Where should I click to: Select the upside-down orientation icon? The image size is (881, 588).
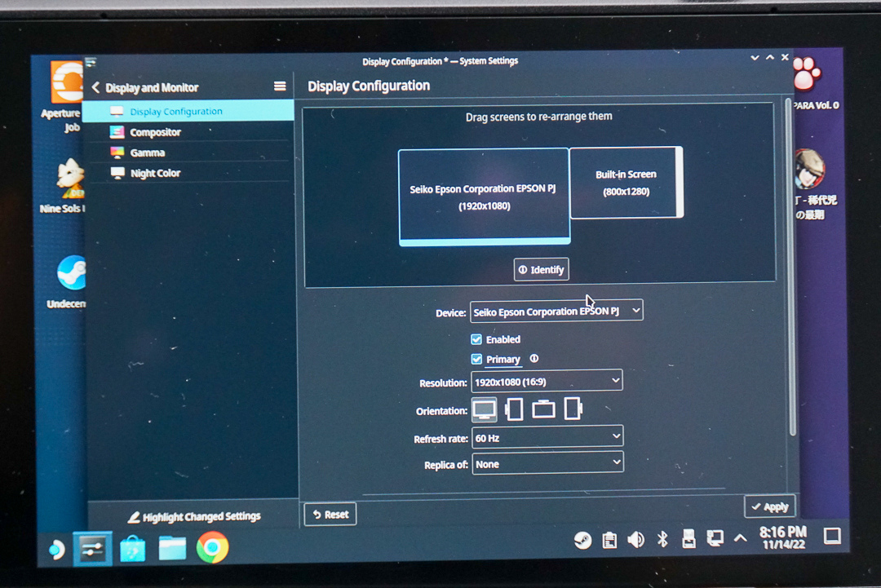pyautogui.click(x=543, y=409)
